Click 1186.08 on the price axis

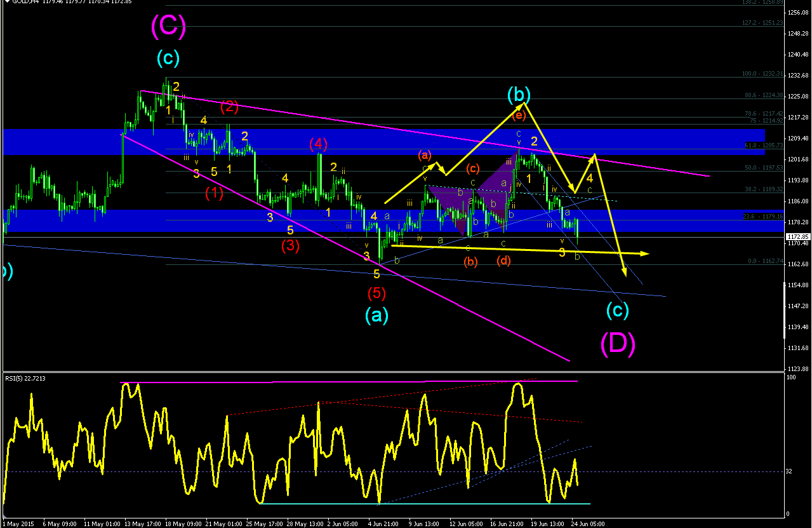pos(798,201)
